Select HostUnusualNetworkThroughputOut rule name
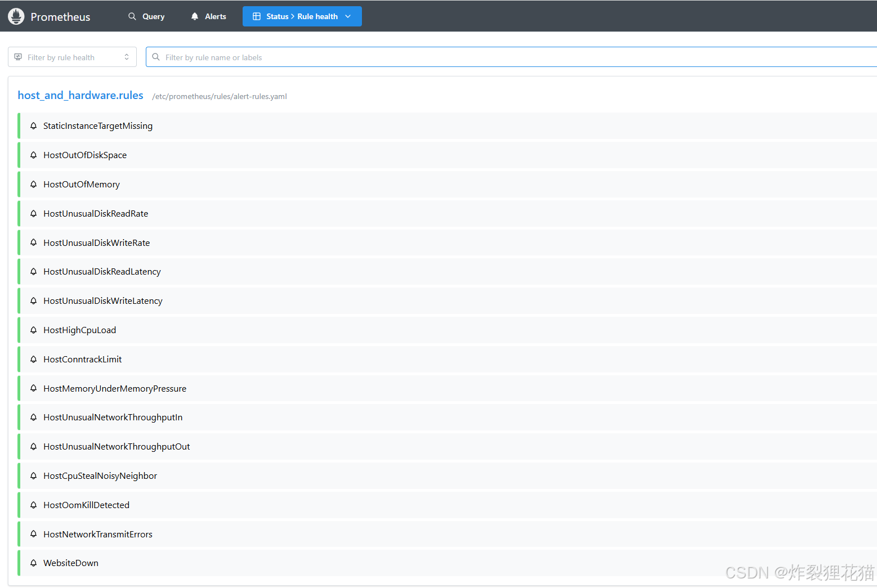877x588 pixels. (117, 447)
